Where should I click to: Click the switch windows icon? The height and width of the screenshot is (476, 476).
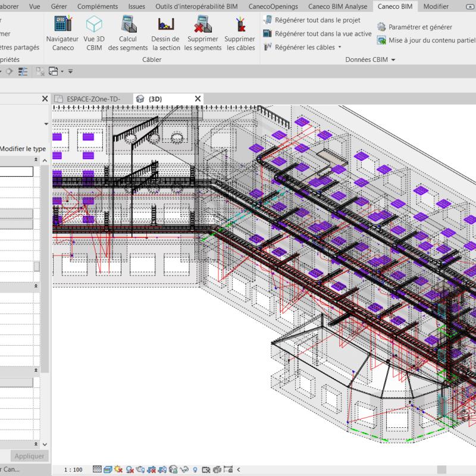click(54, 71)
